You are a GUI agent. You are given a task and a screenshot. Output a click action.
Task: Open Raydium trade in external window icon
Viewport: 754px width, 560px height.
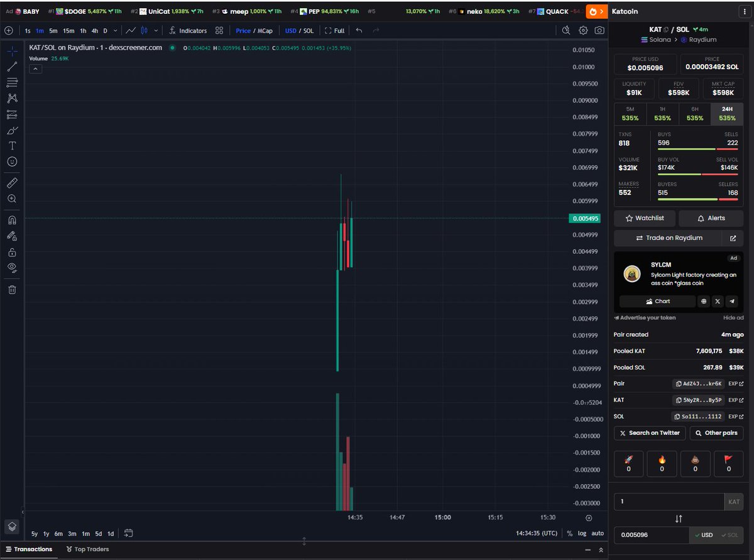click(733, 238)
